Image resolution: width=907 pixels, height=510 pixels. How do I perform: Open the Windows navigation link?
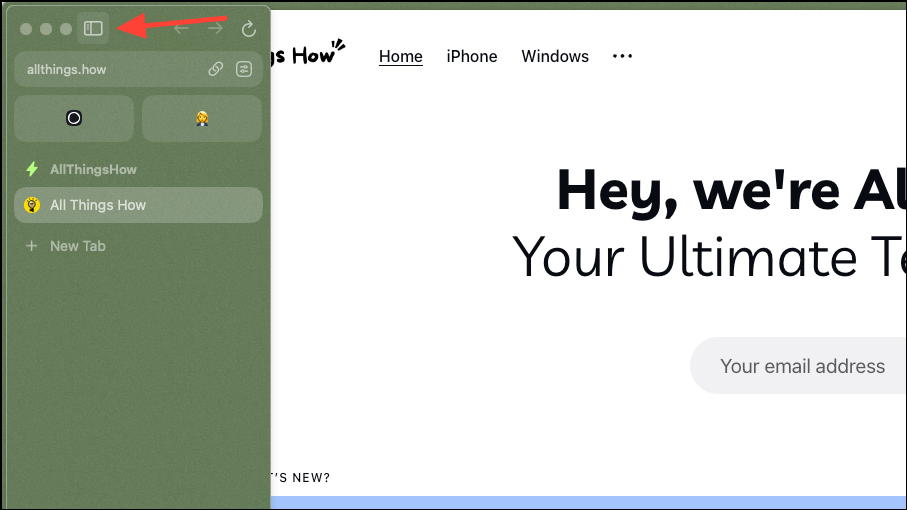pos(555,57)
